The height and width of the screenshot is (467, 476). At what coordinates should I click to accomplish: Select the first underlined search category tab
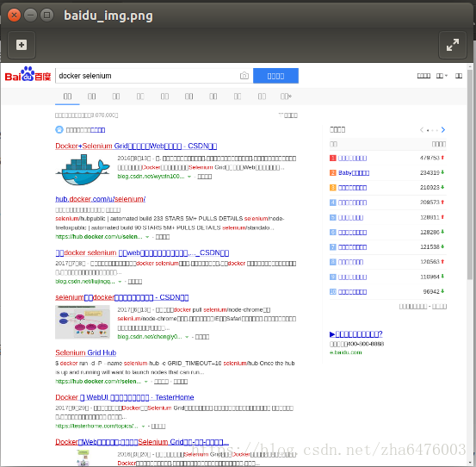pos(67,97)
